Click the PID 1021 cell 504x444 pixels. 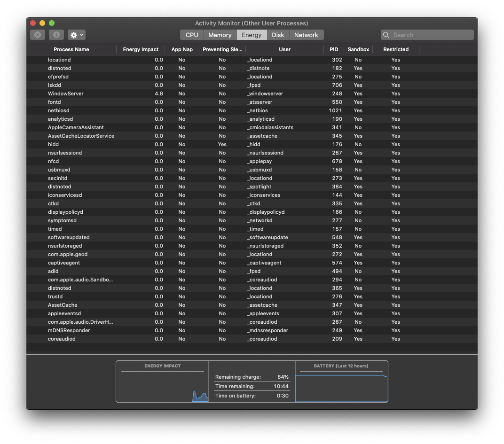coord(335,110)
